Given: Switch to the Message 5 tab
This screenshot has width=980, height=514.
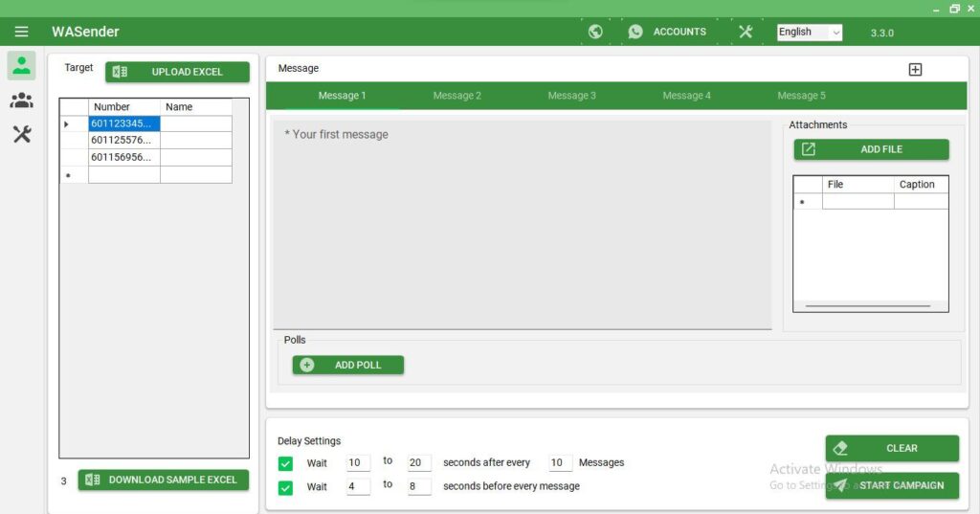Looking at the screenshot, I should tap(801, 96).
